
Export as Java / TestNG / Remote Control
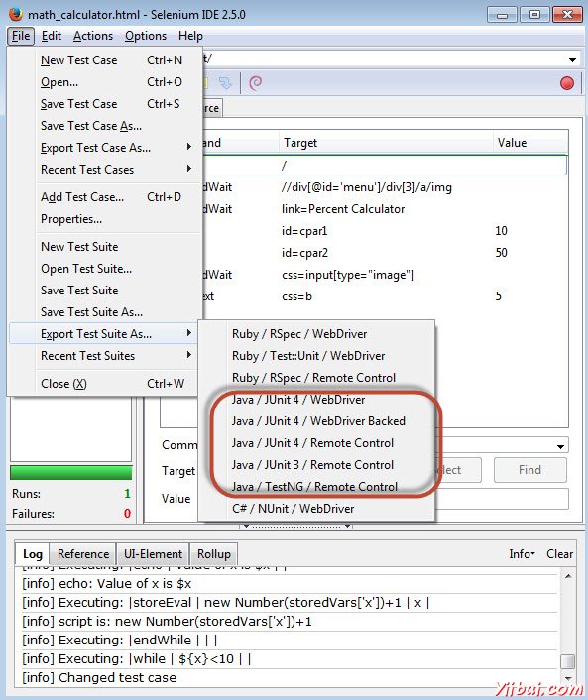(x=316, y=487)
